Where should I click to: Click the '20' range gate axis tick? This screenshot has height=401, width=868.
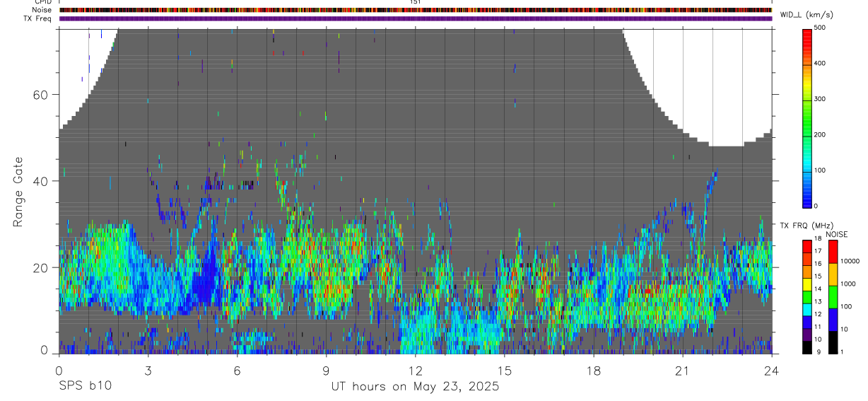click(41, 267)
